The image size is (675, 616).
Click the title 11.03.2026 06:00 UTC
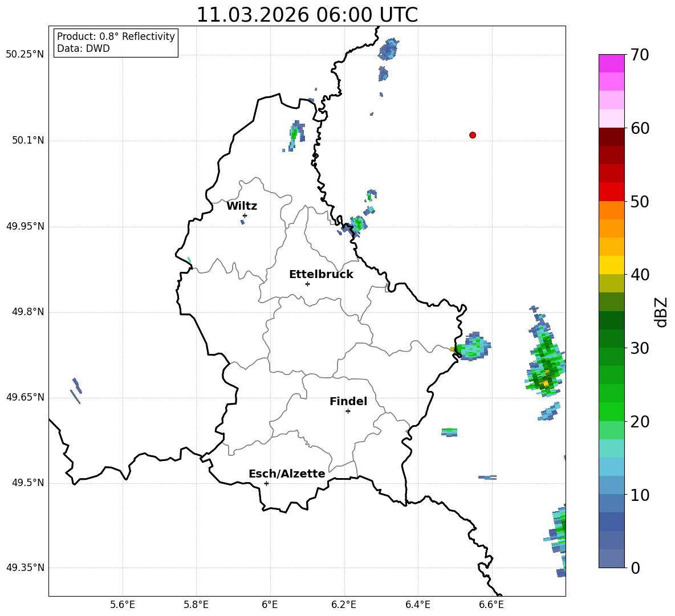click(x=307, y=15)
